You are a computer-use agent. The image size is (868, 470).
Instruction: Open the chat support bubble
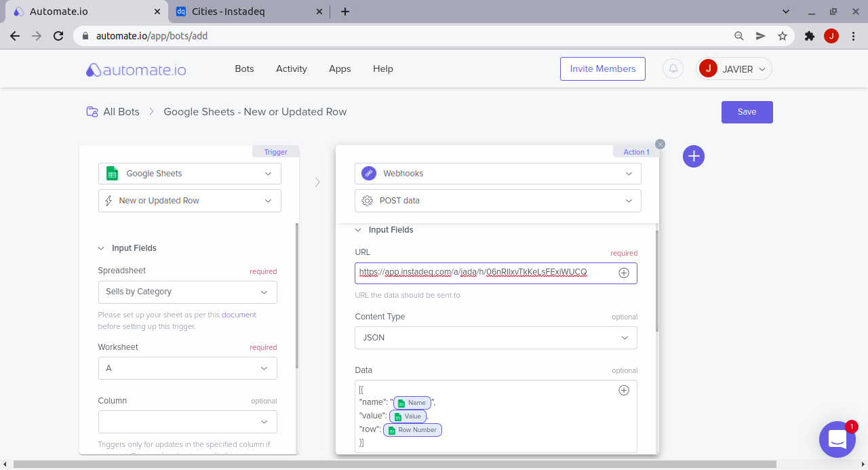(x=837, y=439)
